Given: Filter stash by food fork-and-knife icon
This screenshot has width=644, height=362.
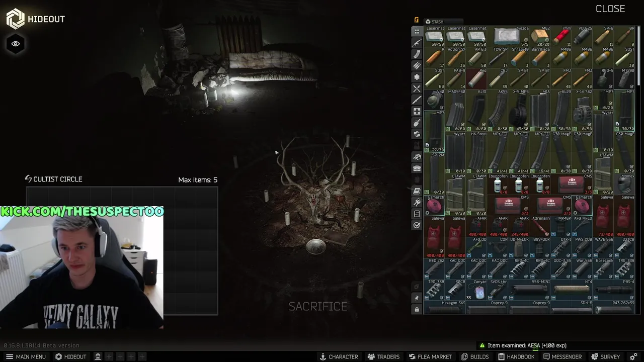Looking at the screenshot, I should tap(417, 88).
